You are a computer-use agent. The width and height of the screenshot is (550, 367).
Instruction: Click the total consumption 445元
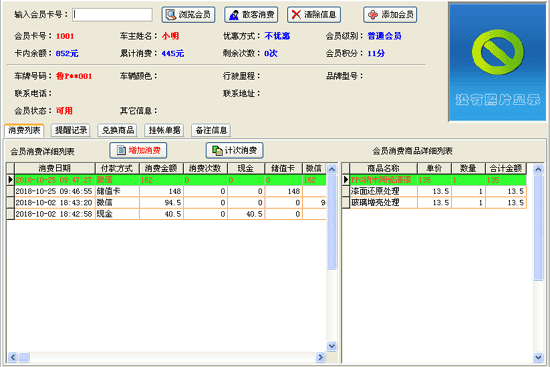(173, 53)
